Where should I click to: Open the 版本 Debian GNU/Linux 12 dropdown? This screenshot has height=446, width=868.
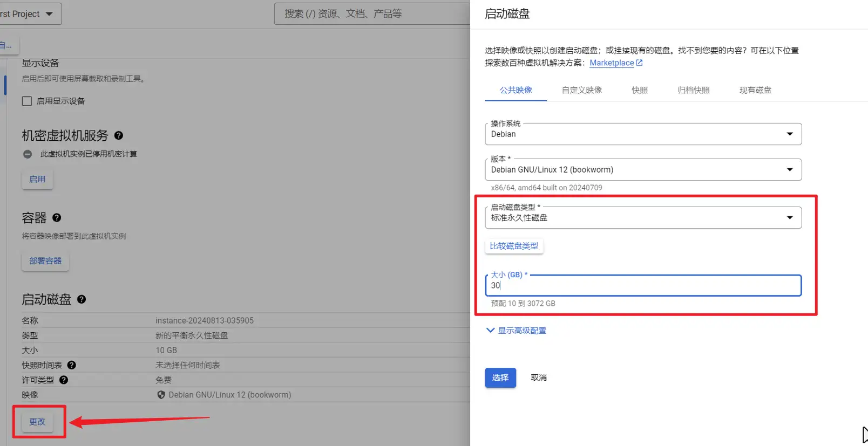pos(643,169)
